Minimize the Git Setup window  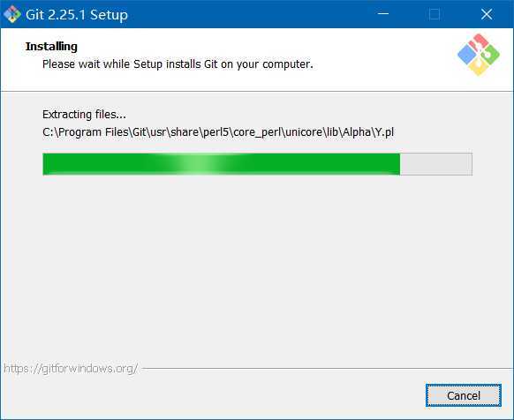383,14
